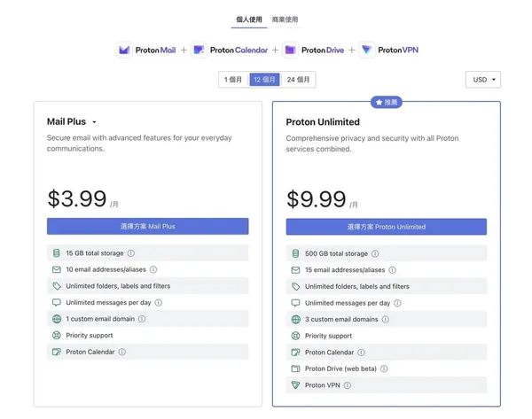Click info icon next to 1 custom email domain
Viewport: 532px width, 419px height.
coord(142,319)
